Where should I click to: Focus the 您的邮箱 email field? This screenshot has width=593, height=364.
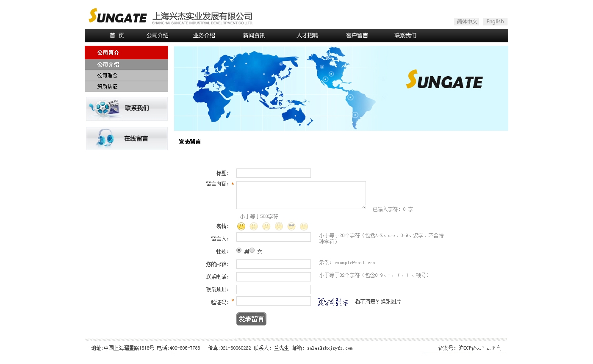point(274,264)
